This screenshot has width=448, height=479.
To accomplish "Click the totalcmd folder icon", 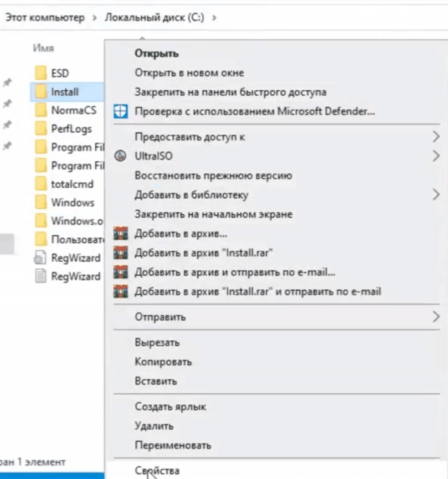I will coord(41,184).
